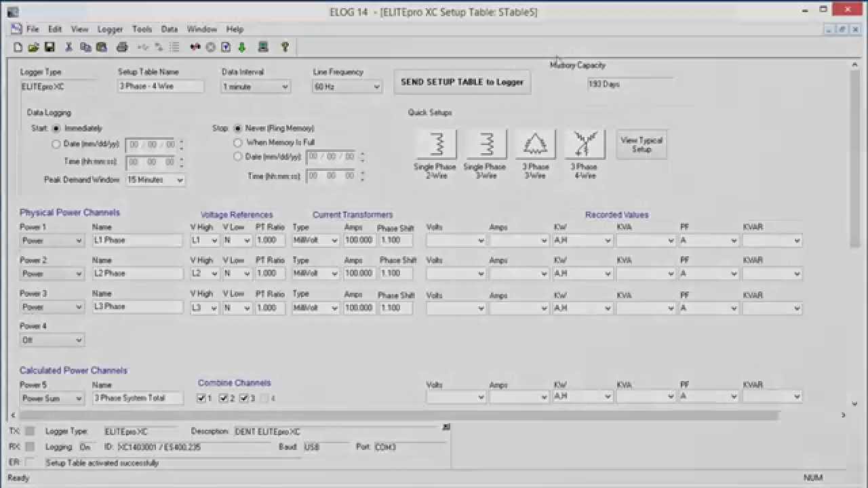Open the View menu
This screenshot has height=488, width=868.
coord(79,29)
